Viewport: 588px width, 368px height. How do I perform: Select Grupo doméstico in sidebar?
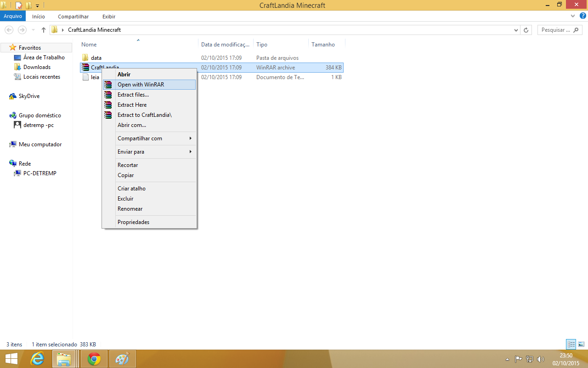[x=40, y=115]
